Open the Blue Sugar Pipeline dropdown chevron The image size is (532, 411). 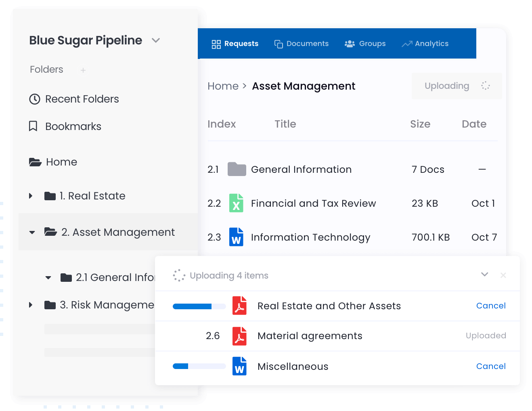coord(156,40)
